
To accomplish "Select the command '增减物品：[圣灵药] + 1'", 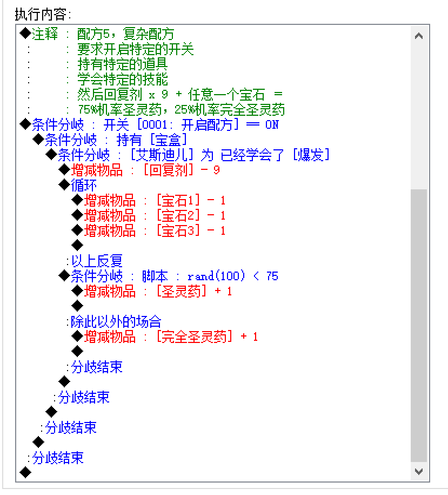I will click(152, 292).
